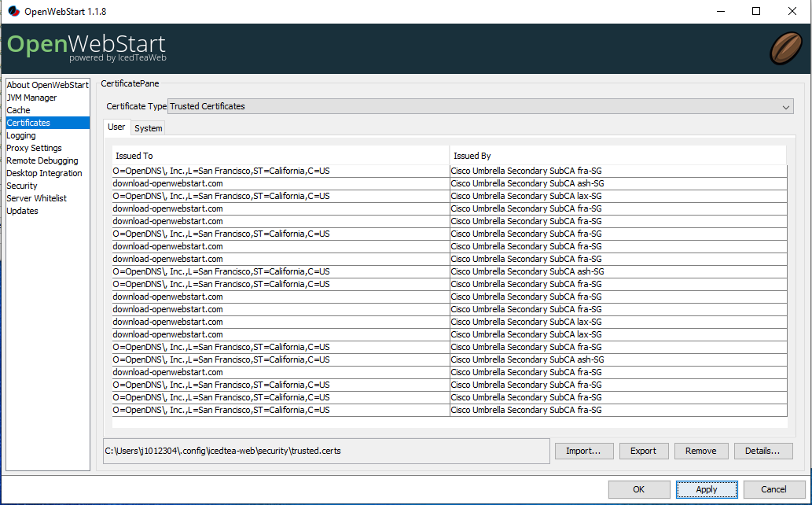Cancel the dialog
812x505 pixels.
point(773,489)
